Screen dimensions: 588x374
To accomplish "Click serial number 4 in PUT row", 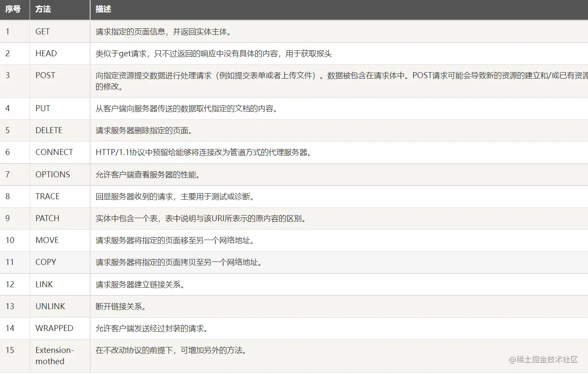I will [x=7, y=108].
